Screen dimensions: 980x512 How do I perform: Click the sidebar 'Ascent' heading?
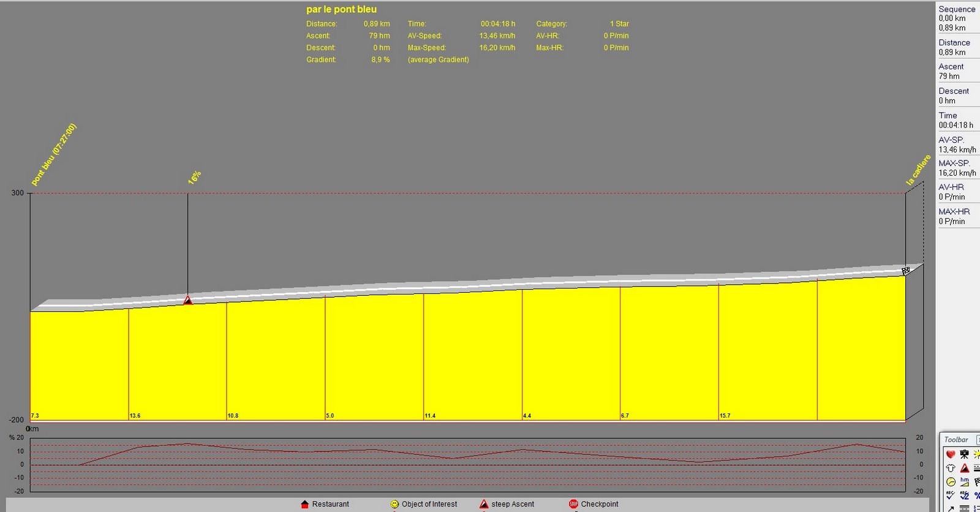tap(951, 66)
